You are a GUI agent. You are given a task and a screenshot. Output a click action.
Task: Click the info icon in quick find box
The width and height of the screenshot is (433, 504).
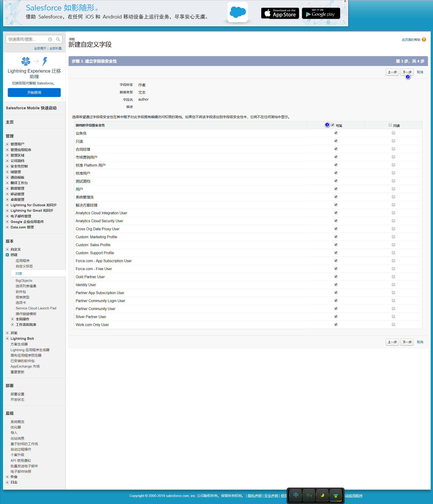50,39
